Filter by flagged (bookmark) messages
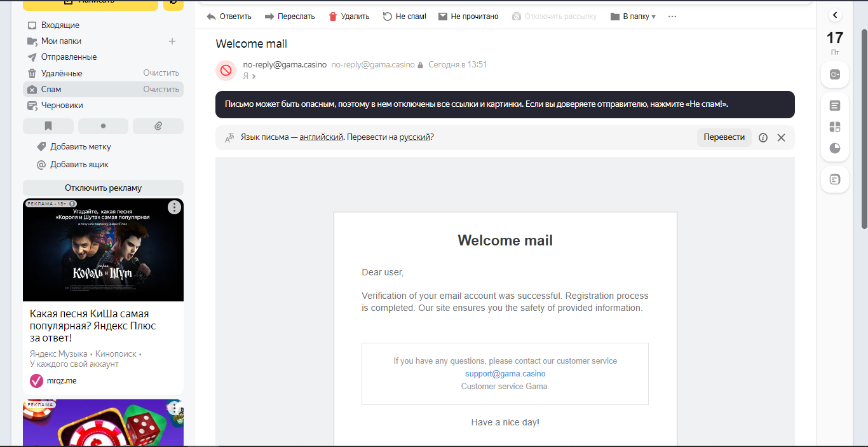The height and width of the screenshot is (447, 868). point(48,126)
